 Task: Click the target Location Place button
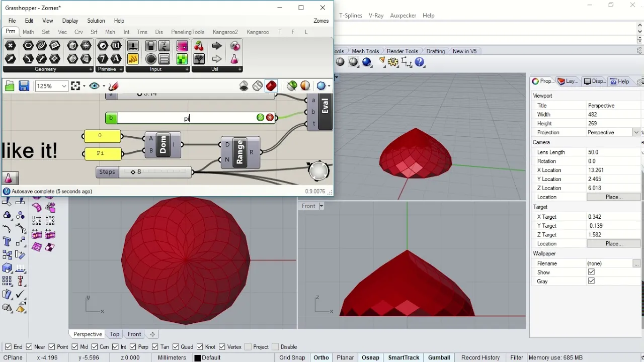click(613, 244)
